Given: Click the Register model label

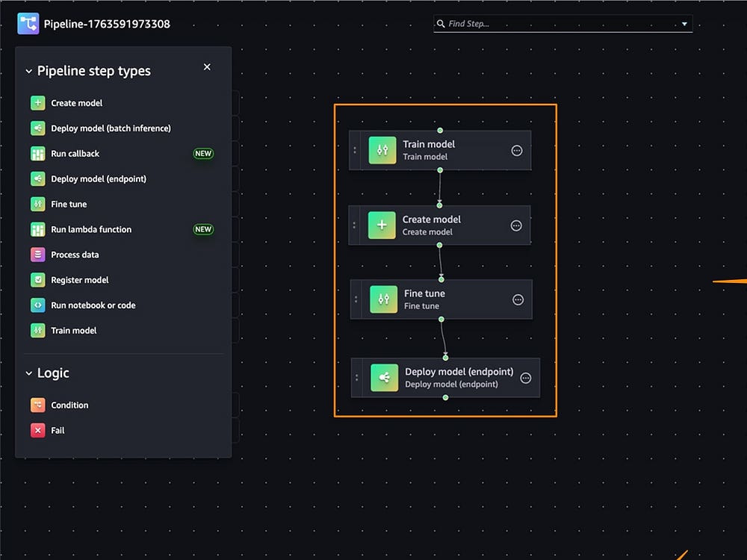Looking at the screenshot, I should pos(80,279).
